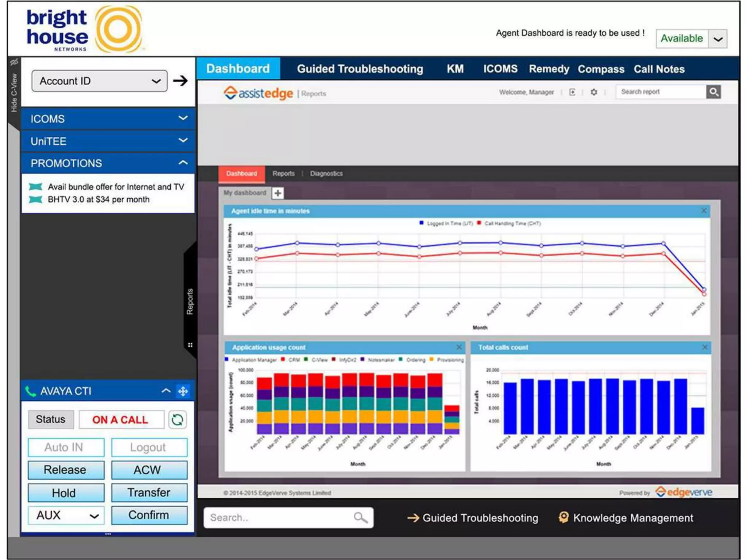Toggle the CRM legend swatch
The height and width of the screenshot is (560, 747).
tap(283, 359)
